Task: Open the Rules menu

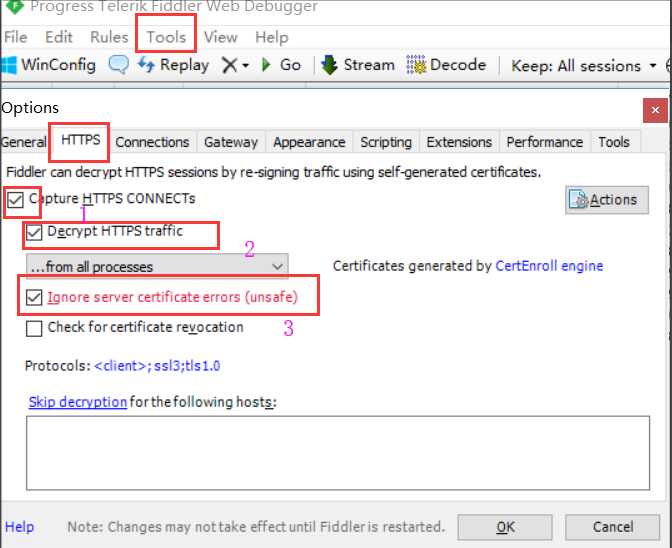Action: pyautogui.click(x=109, y=37)
